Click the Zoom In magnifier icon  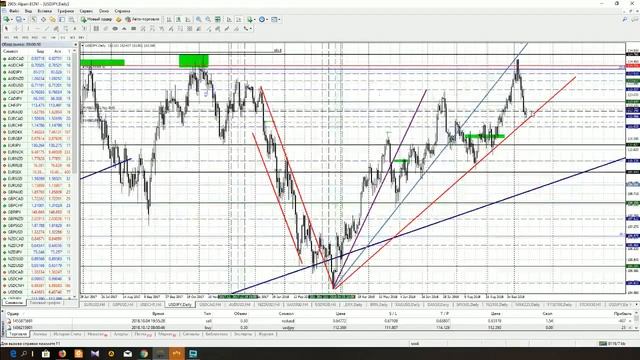click(x=198, y=19)
